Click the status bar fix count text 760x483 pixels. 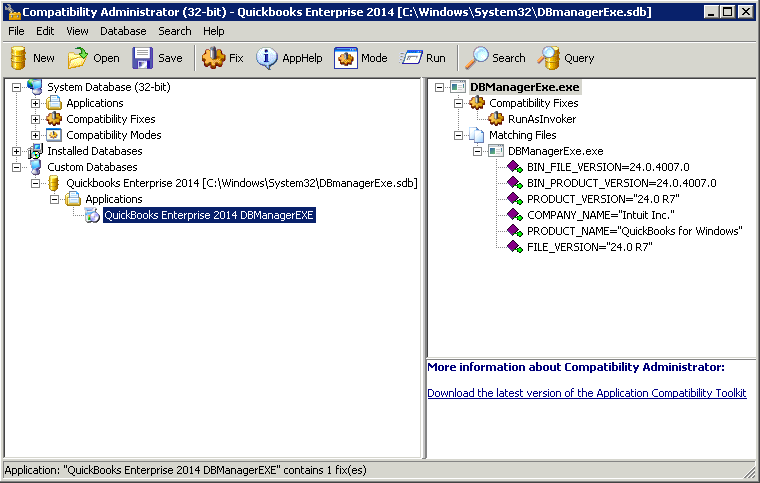pyautogui.click(x=186, y=470)
